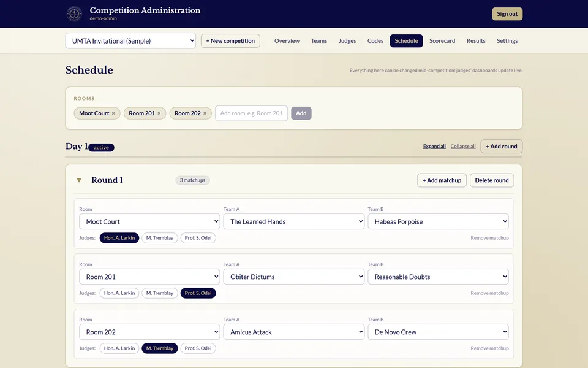
Task: Remove the Moot Court matchup
Action: click(x=489, y=238)
